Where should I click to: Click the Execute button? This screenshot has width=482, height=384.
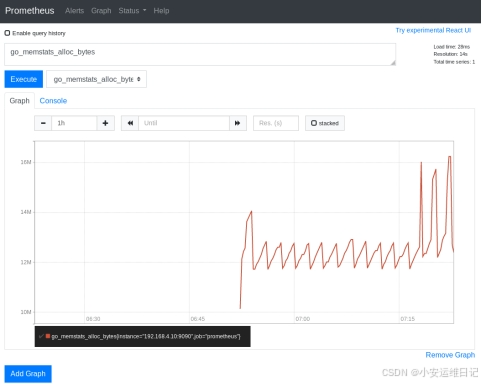point(24,79)
